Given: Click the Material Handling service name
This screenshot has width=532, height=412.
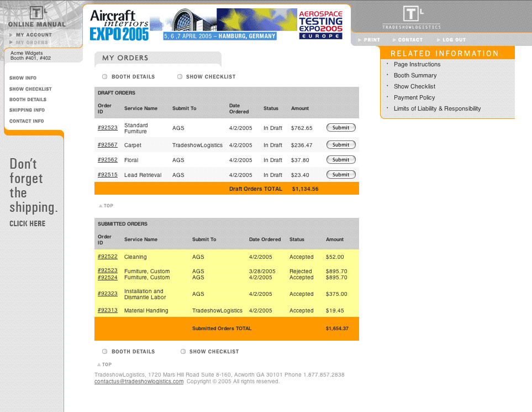Looking at the screenshot, I should (x=146, y=310).
